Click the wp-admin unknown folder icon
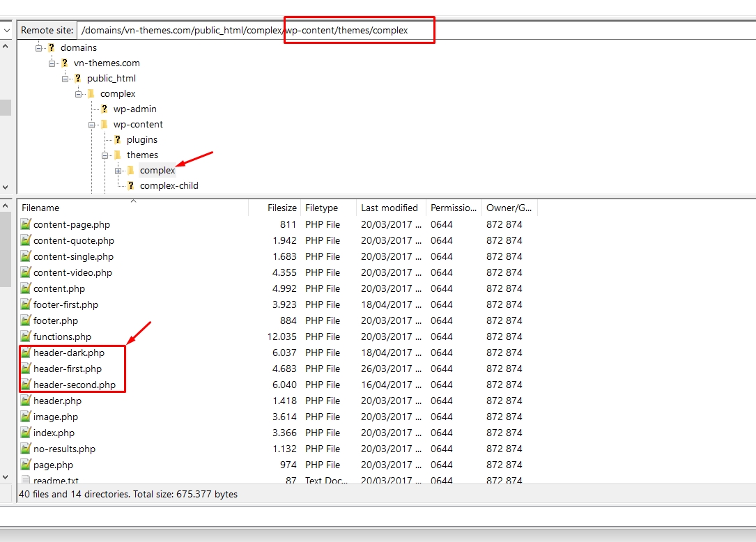This screenshot has height=542, width=756. tap(104, 109)
